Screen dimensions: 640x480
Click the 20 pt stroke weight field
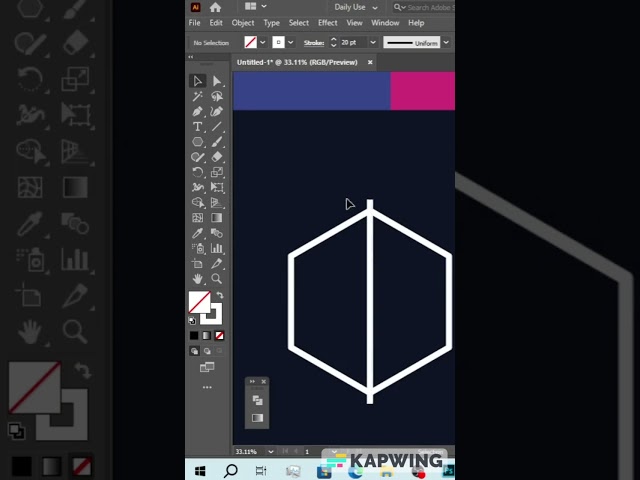tap(353, 42)
